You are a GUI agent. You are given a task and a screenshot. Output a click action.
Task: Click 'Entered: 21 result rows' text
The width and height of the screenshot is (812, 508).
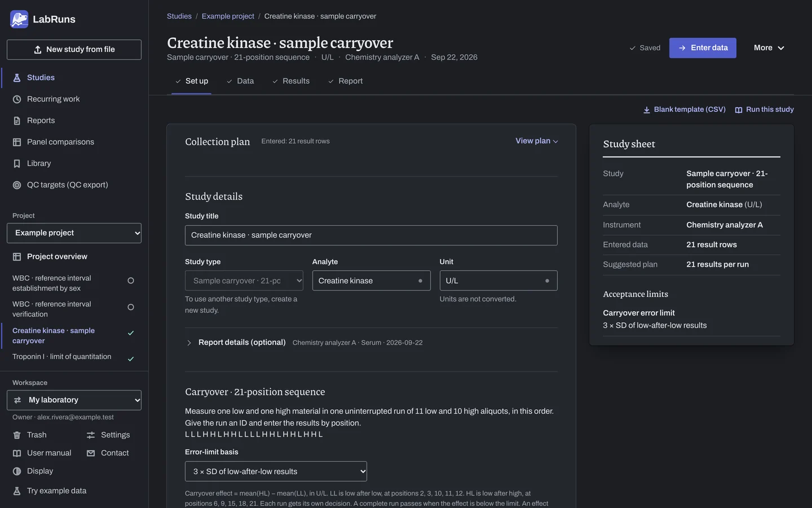(295, 142)
